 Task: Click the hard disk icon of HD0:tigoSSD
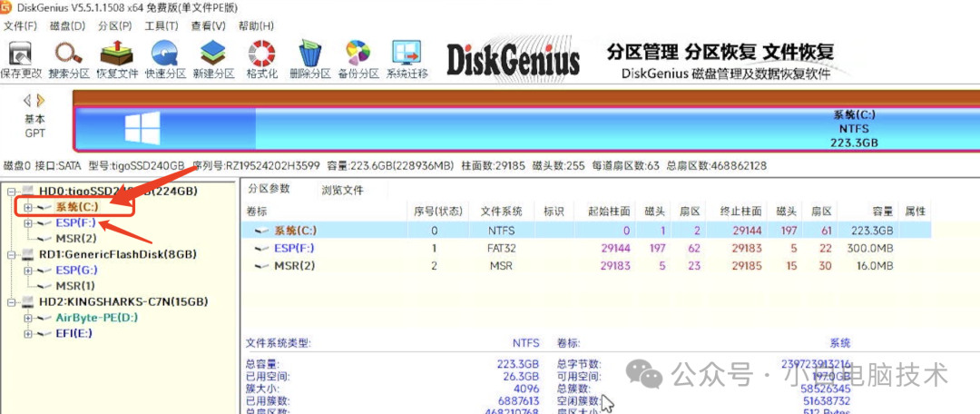pyautogui.click(x=29, y=191)
